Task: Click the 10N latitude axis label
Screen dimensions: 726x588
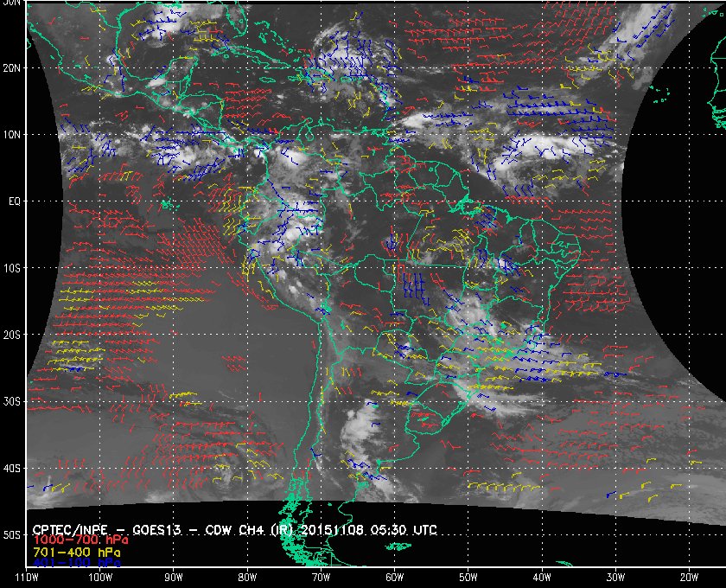Action: [x=12, y=134]
